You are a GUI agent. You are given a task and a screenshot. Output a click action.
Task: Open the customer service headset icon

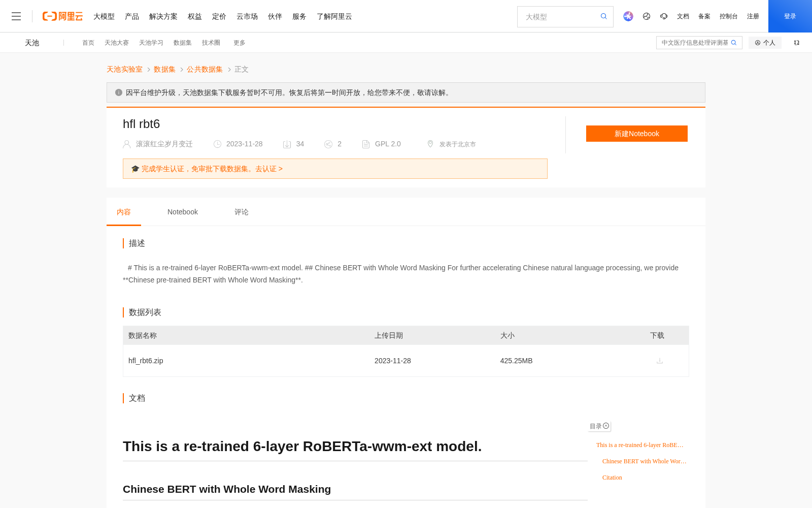point(664,16)
